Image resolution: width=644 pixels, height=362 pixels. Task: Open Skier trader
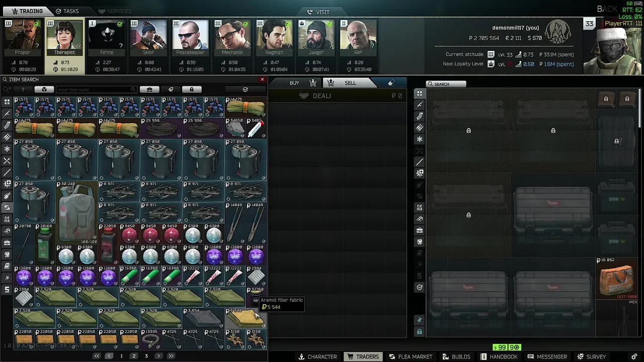(148, 38)
